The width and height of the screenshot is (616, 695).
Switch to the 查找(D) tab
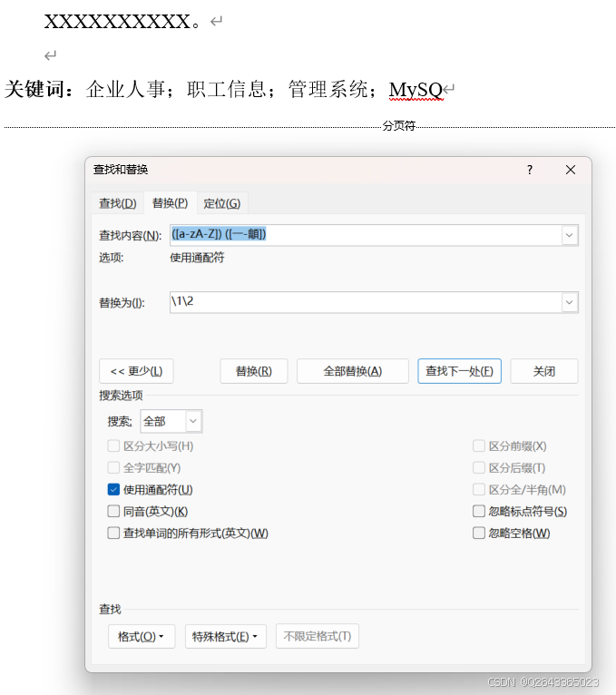(x=117, y=203)
